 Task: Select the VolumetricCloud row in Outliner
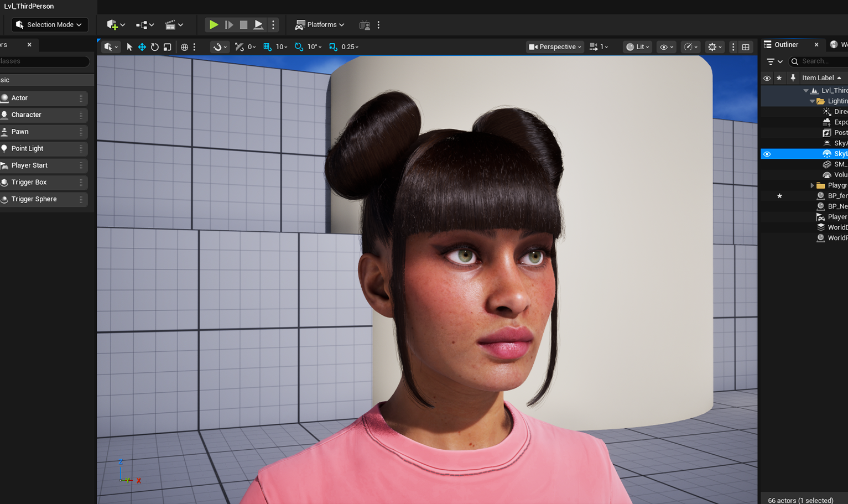(x=804, y=175)
